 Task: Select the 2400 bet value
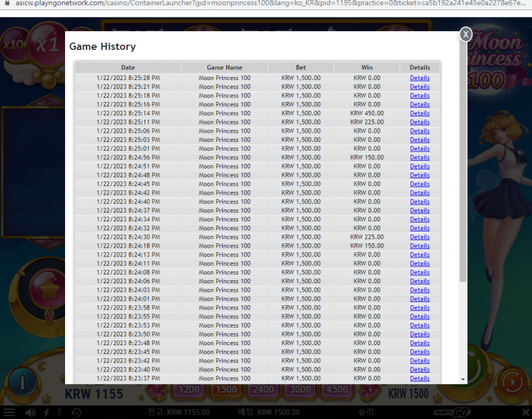pyautogui.click(x=263, y=390)
